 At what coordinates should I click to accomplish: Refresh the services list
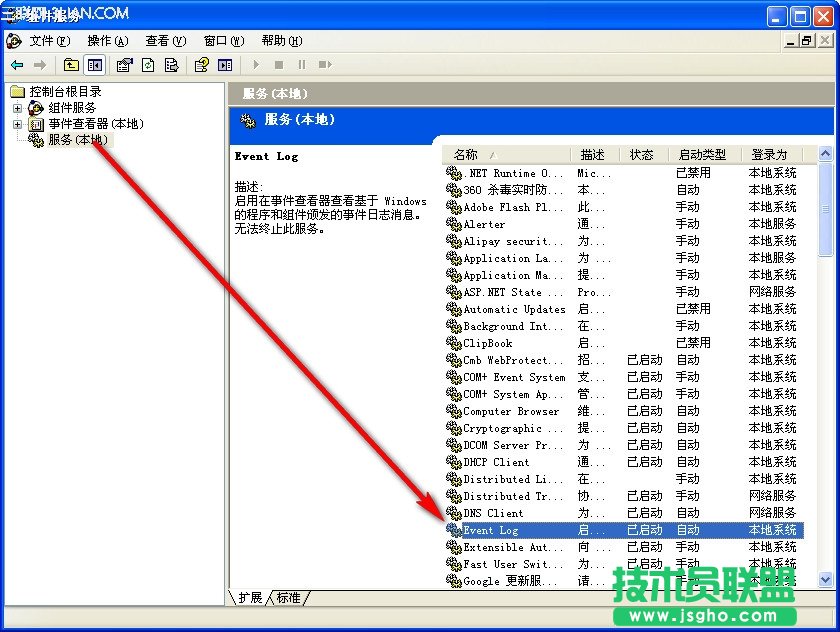click(x=150, y=64)
